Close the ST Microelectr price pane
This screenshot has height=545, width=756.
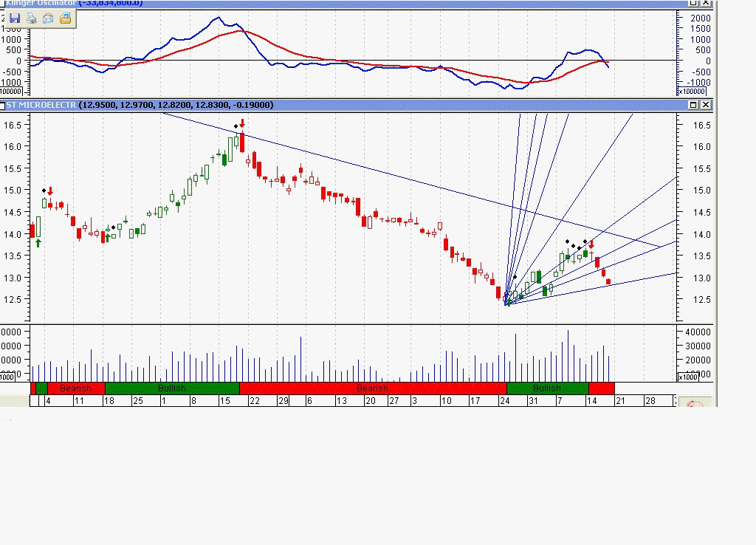point(706,105)
